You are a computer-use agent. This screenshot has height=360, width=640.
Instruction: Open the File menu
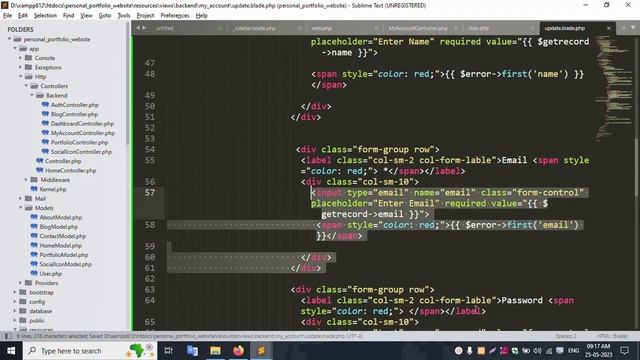coord(7,16)
